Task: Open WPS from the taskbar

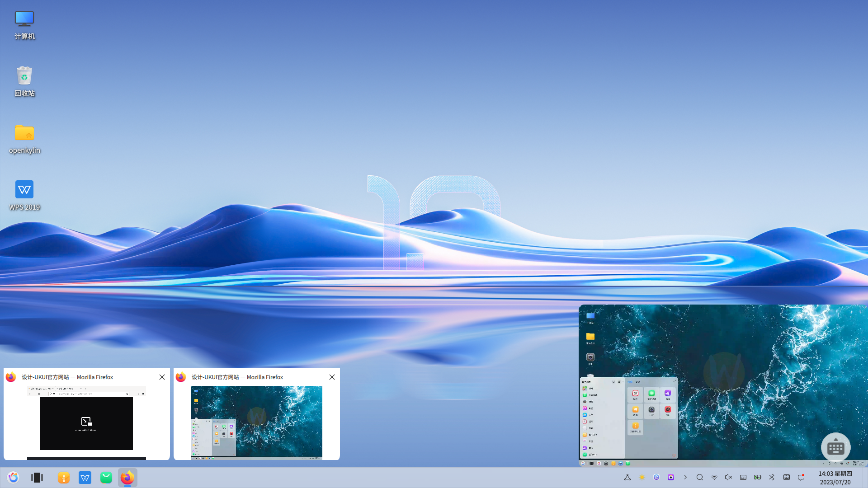Action: (85, 478)
